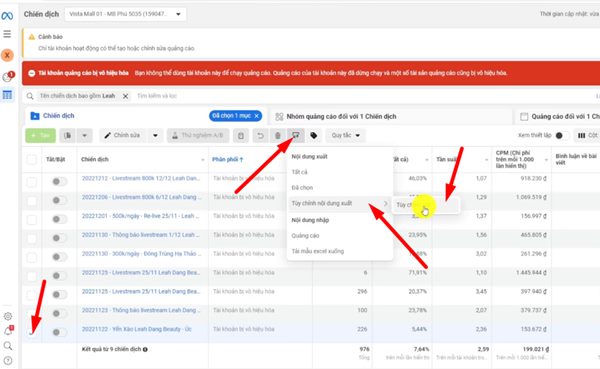Click the export/import icon in toolbar
The height and width of the screenshot is (369, 600).
(x=296, y=136)
